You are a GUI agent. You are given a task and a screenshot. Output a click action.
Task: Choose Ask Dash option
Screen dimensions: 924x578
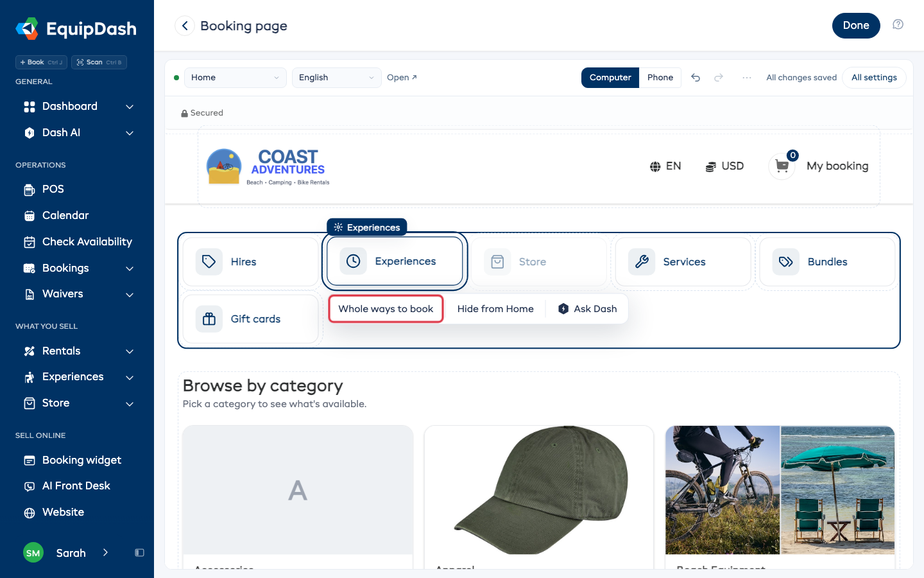point(588,309)
